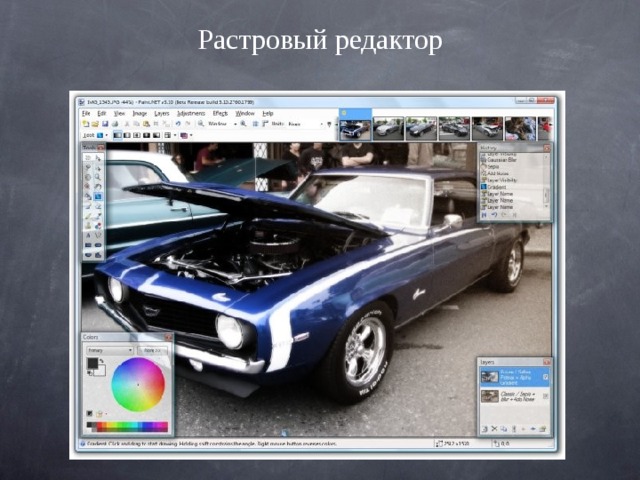Select the Rounded Rectangle tool
The height and width of the screenshot is (480, 640).
[x=98, y=245]
